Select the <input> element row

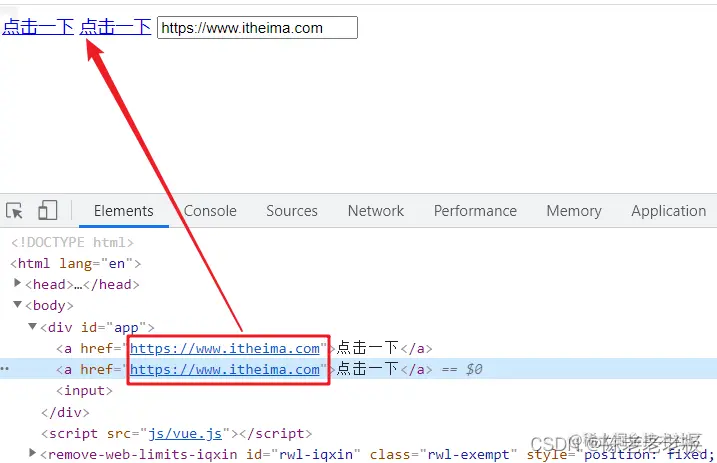pyautogui.click(x=84, y=391)
